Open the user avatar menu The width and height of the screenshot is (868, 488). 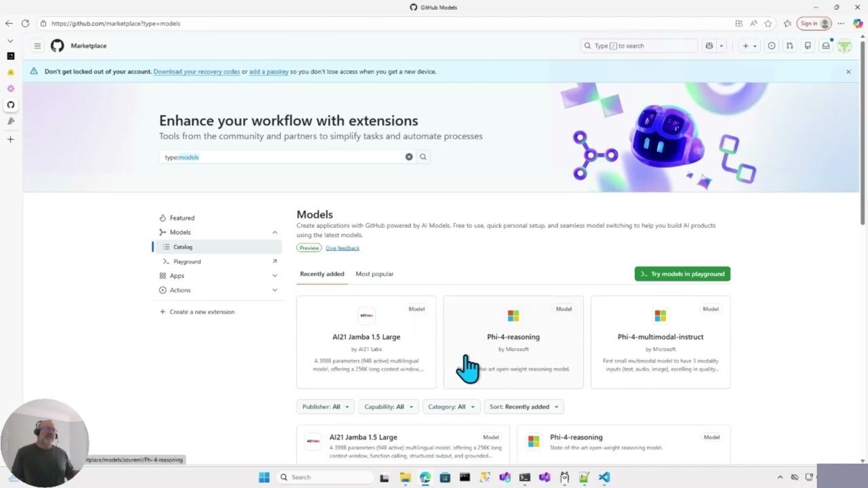coord(844,45)
